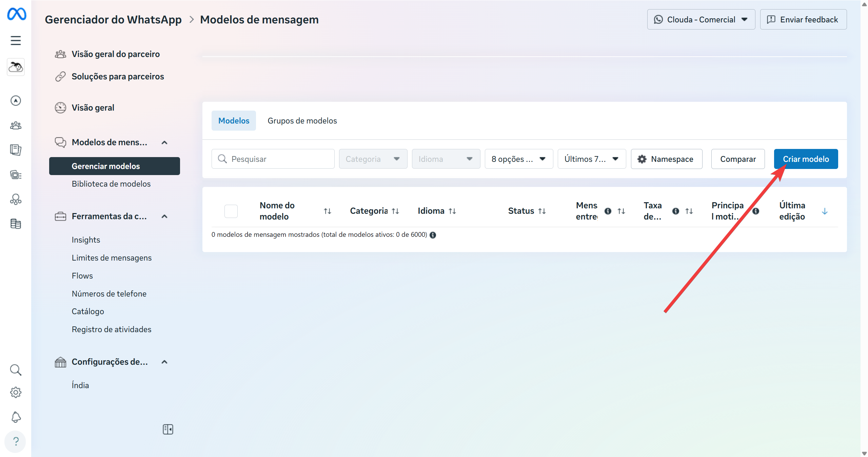Sort by Idioma column arrows

coord(452,211)
